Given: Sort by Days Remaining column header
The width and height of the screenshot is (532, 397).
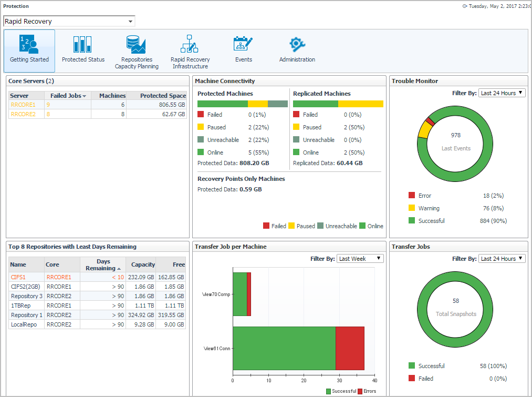Looking at the screenshot, I should tap(103, 264).
